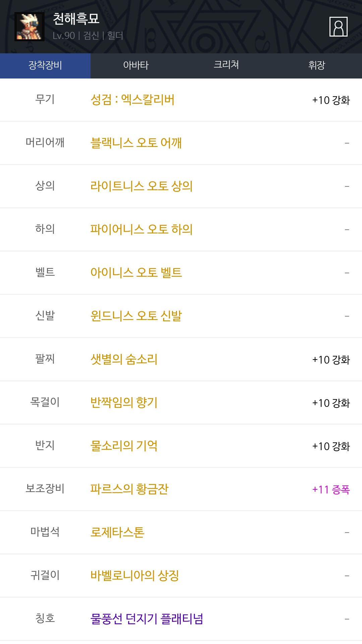Open necklace item 반짝임의 향기

click(124, 402)
